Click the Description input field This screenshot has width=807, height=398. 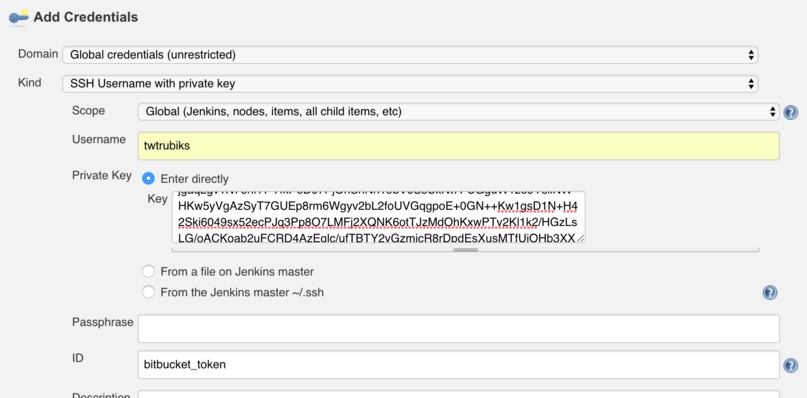[458, 394]
